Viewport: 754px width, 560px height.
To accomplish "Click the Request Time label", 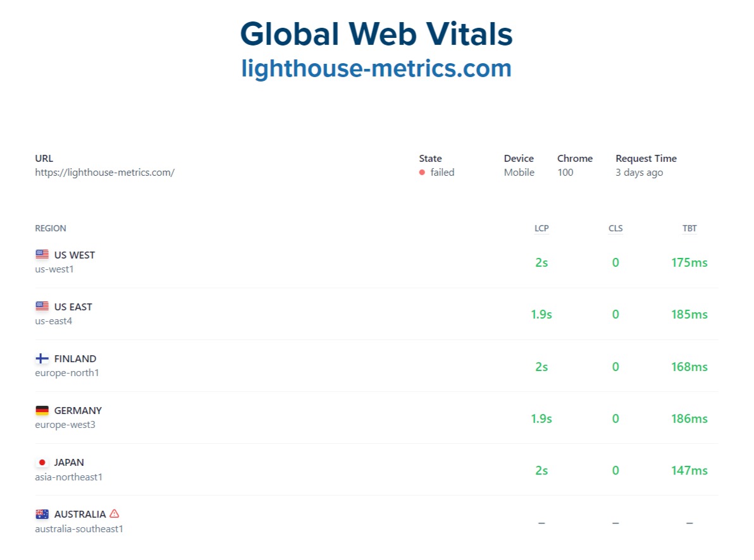I will click(x=646, y=158).
